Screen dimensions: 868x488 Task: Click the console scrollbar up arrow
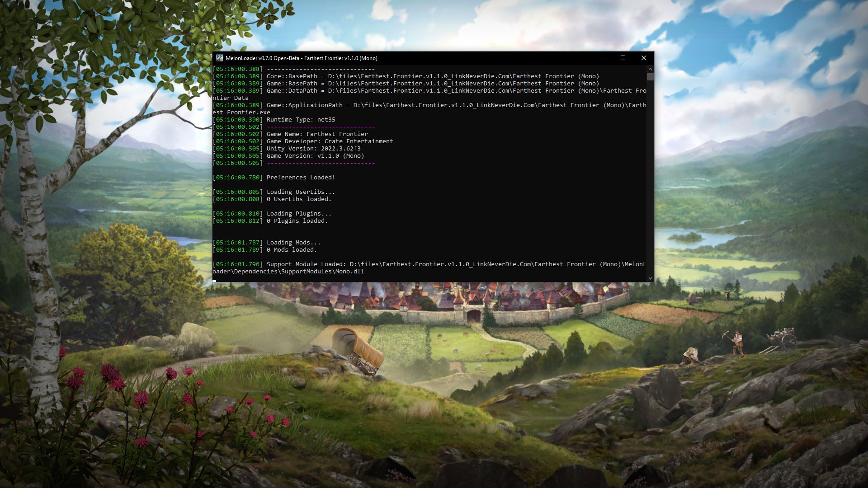coord(650,69)
